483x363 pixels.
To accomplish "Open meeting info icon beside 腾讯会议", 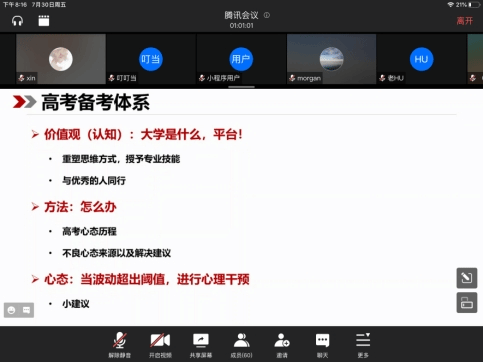I will (x=267, y=15).
